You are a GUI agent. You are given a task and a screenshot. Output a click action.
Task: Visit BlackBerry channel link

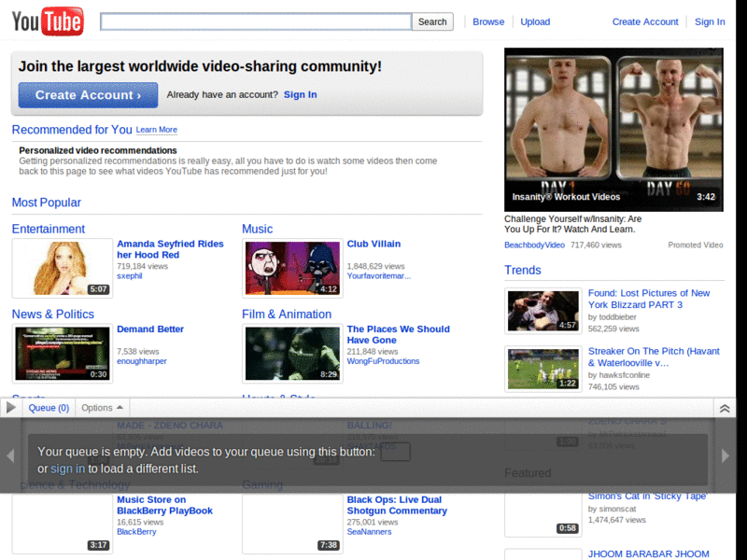tap(136, 532)
